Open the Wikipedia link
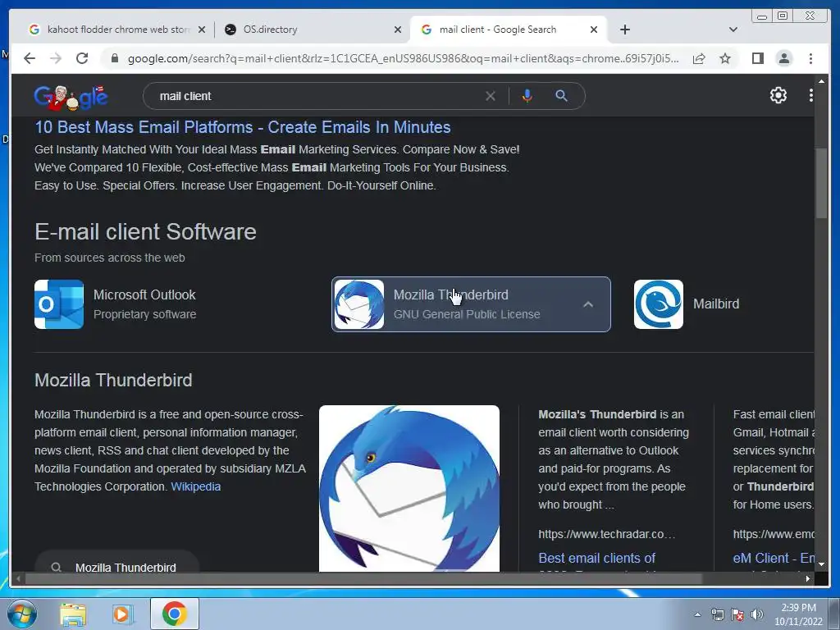840x630 pixels. pos(195,486)
